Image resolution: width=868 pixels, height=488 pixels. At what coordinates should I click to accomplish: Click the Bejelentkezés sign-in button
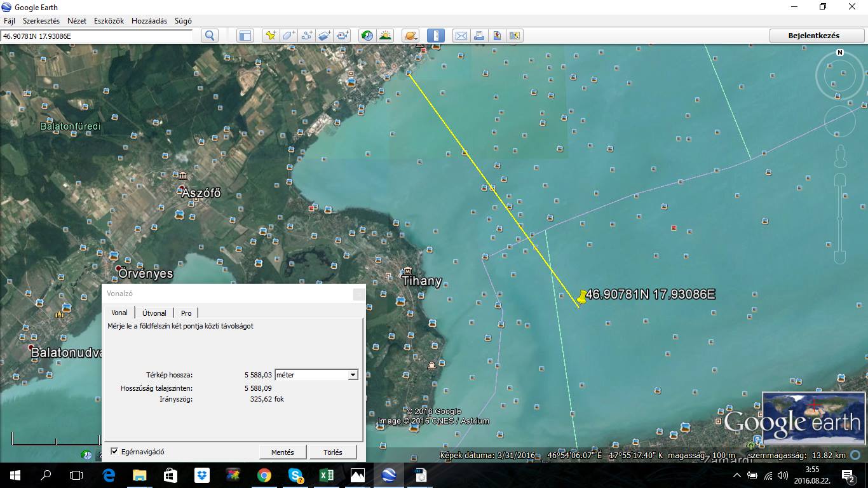(x=813, y=36)
